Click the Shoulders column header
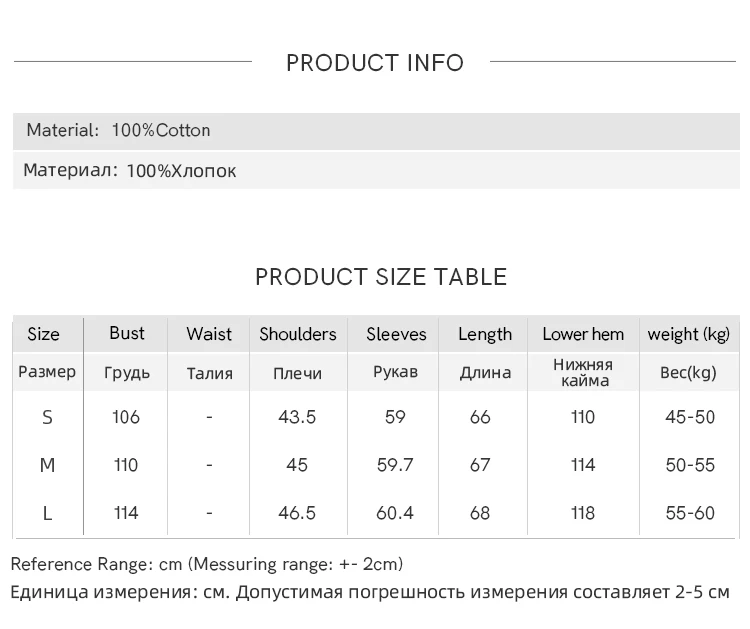The image size is (750, 629). point(298,334)
